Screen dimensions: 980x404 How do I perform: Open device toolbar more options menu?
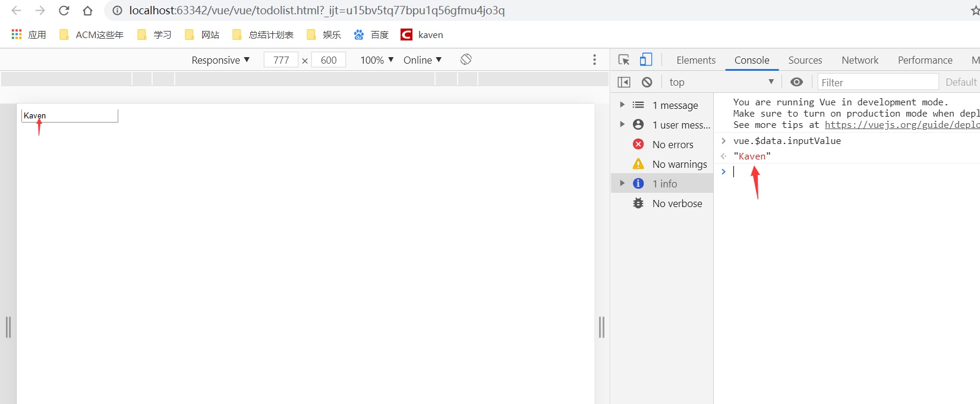coord(594,59)
